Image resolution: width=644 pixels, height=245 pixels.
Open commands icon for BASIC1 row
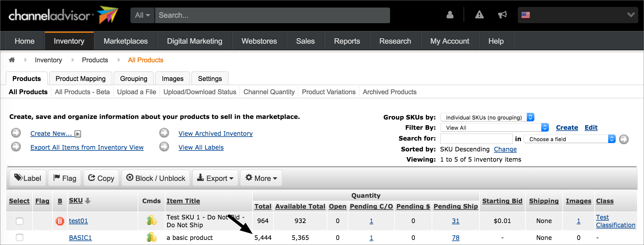[x=152, y=237]
